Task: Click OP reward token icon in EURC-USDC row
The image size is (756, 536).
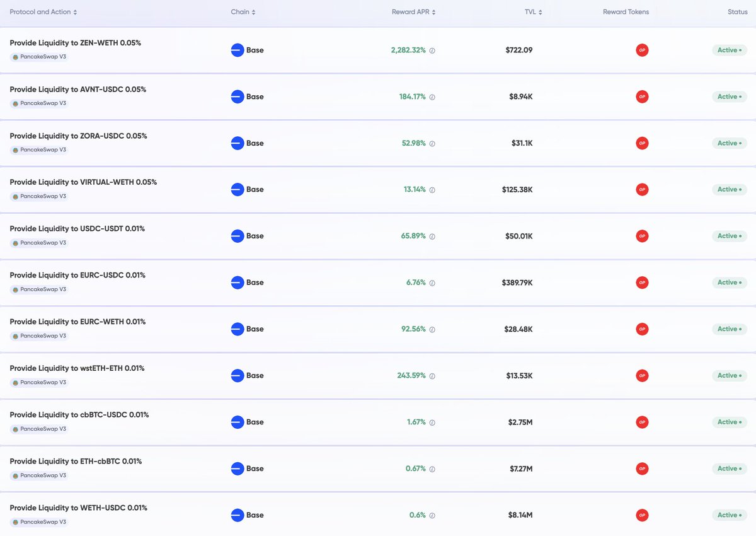Action: point(642,283)
